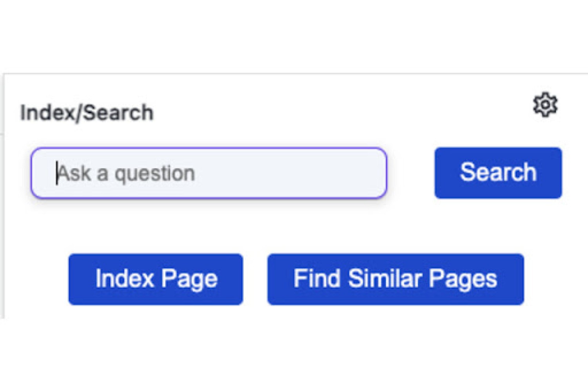The width and height of the screenshot is (588, 392).
Task: Select the purple-outlined question input
Action: (209, 173)
